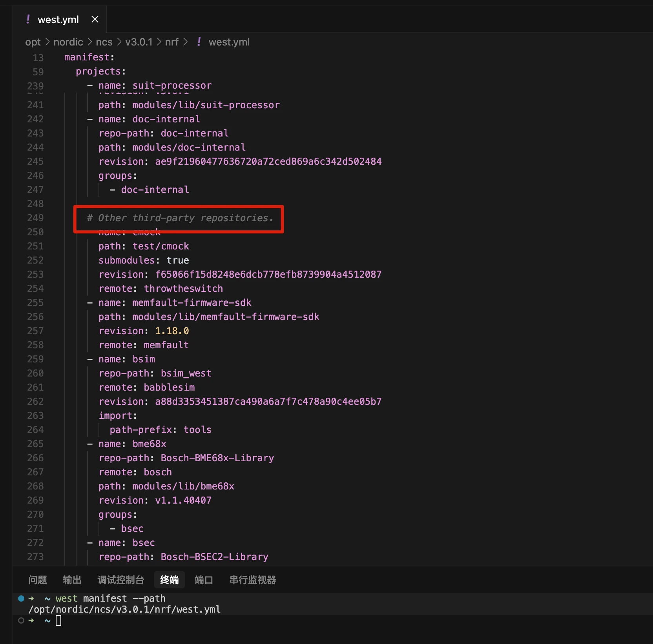The image size is (653, 644).
Task: Select the 终端 (Terminal) panel tab
Action: [x=170, y=580]
